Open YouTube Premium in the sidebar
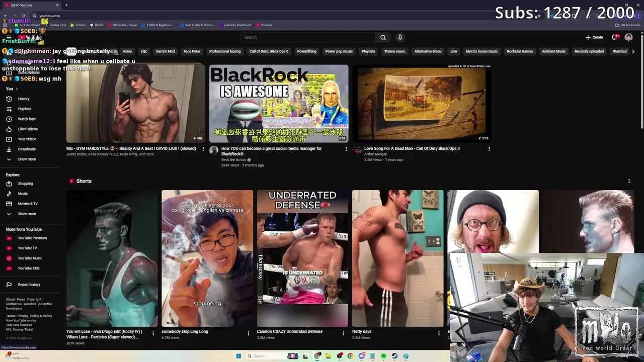The width and height of the screenshot is (644, 362). click(31, 238)
